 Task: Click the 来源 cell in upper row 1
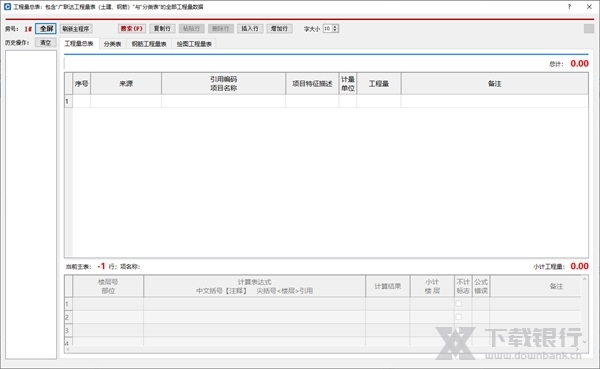coord(126,101)
